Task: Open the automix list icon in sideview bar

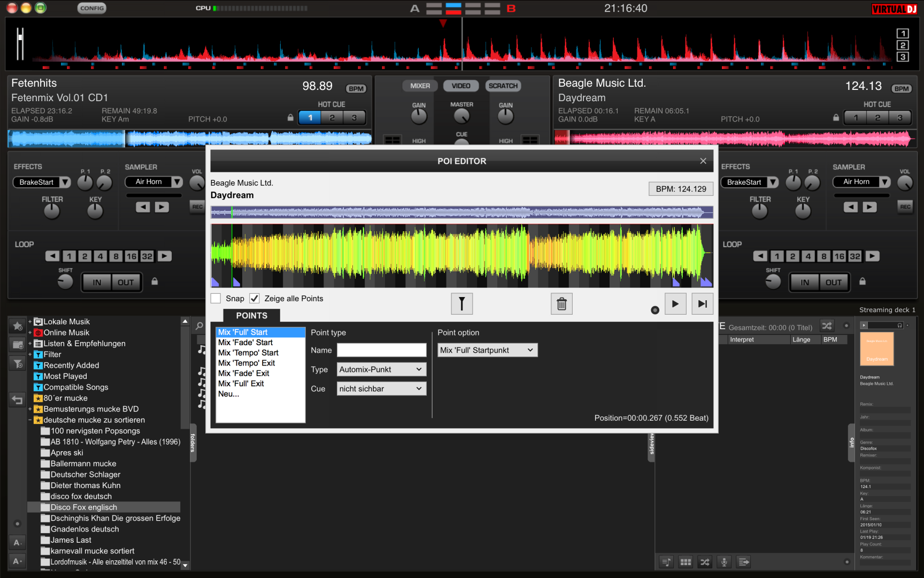Action: (666, 562)
